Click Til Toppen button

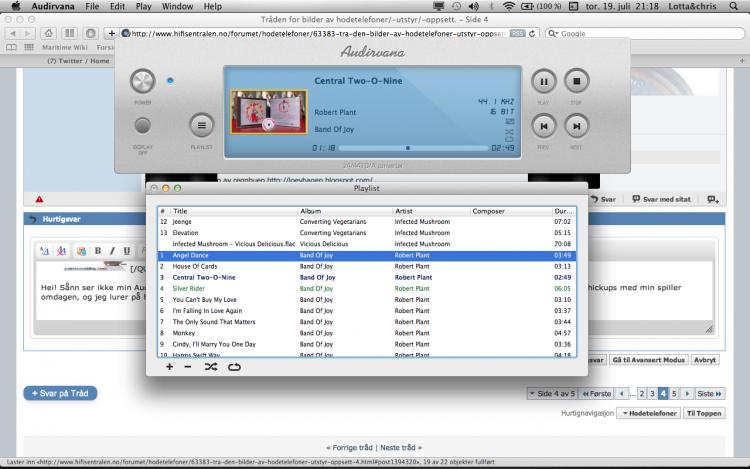click(704, 413)
